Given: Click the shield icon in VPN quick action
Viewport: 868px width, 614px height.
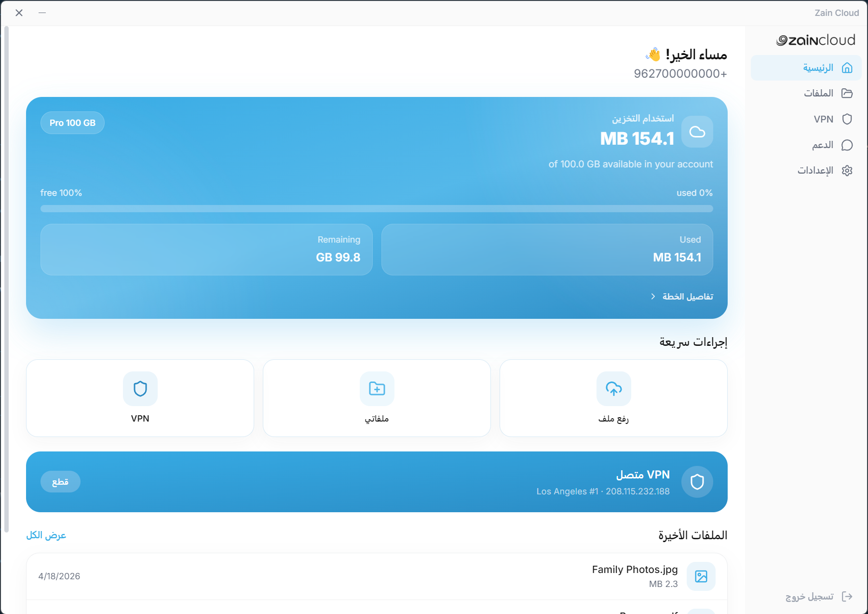Looking at the screenshot, I should [140, 389].
